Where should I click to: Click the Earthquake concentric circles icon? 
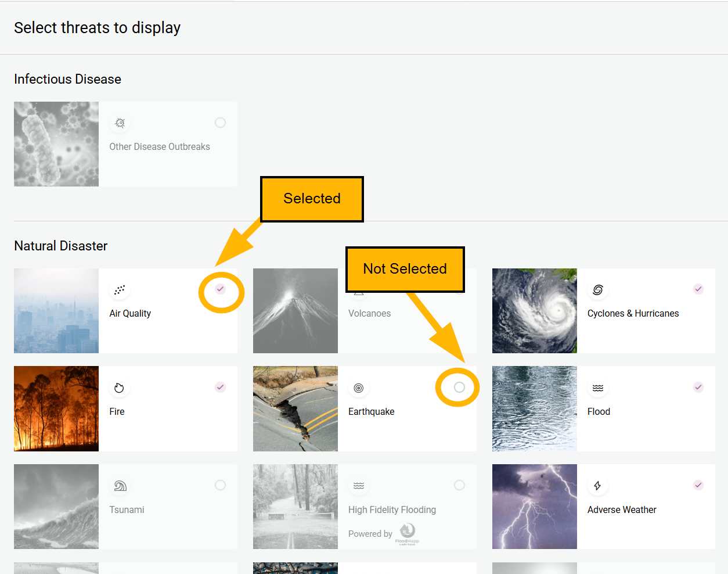359,388
